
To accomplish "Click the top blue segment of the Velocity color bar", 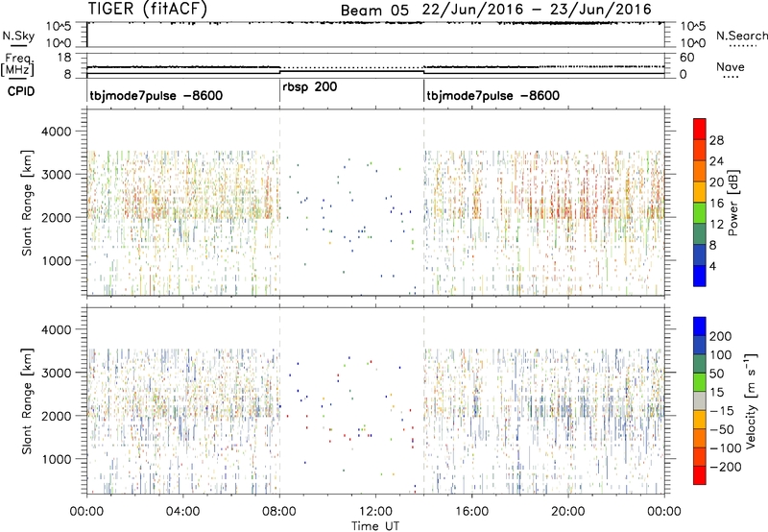I will tap(700, 326).
